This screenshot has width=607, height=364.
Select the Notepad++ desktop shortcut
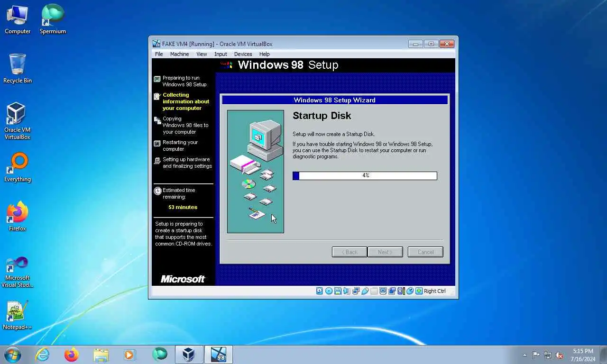pyautogui.click(x=18, y=315)
